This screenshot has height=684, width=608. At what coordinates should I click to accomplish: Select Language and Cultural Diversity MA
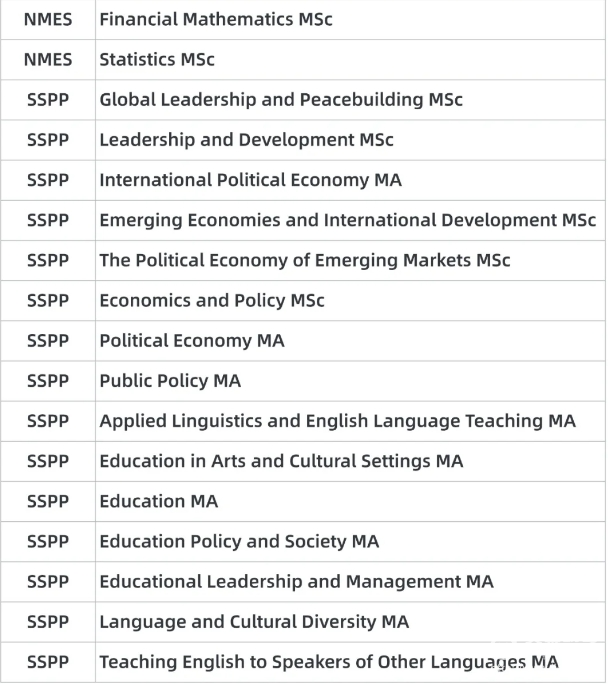(x=254, y=622)
